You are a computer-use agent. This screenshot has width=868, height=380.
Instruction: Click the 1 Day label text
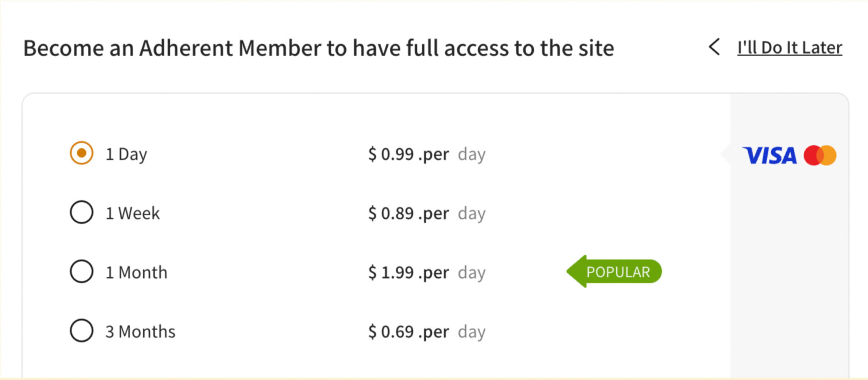[126, 154]
